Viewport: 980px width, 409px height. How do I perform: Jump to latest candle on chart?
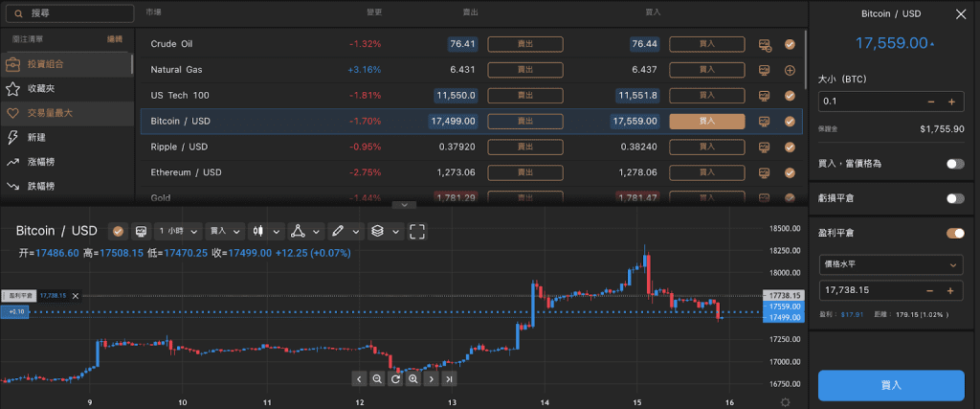[x=449, y=378]
